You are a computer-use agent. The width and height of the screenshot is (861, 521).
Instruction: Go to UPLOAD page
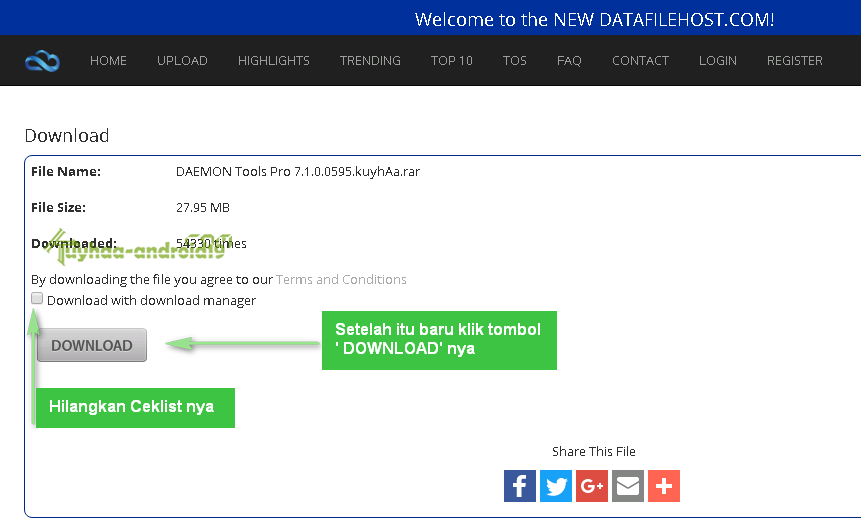(x=182, y=60)
